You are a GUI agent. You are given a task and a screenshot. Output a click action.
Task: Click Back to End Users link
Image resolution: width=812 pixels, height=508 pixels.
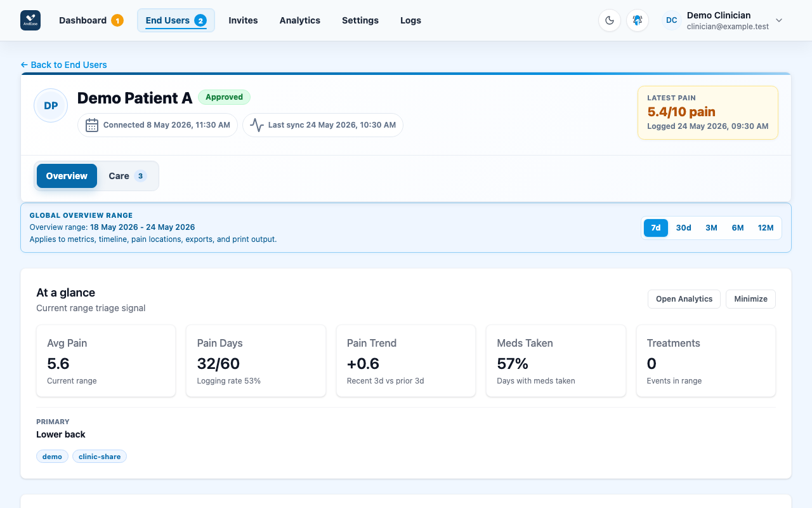[x=63, y=65]
